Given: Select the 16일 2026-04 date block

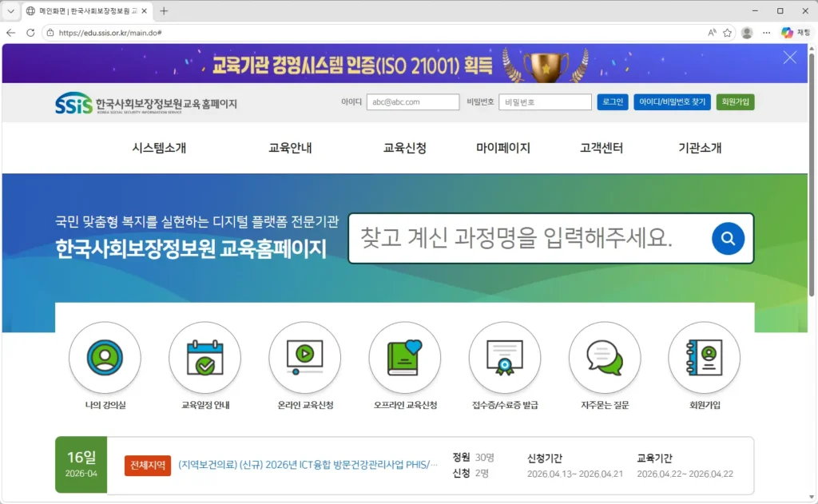Looking at the screenshot, I should 81,464.
